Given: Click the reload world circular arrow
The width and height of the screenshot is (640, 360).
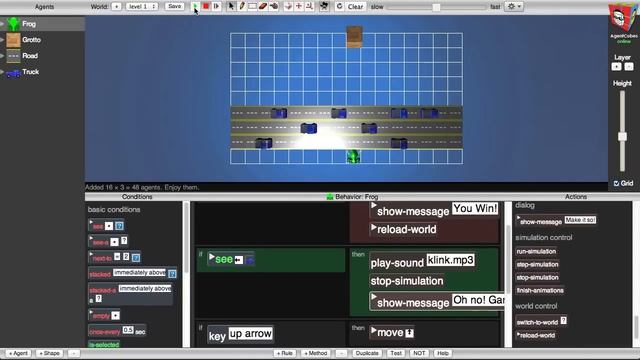Looking at the screenshot, I should (339, 6).
